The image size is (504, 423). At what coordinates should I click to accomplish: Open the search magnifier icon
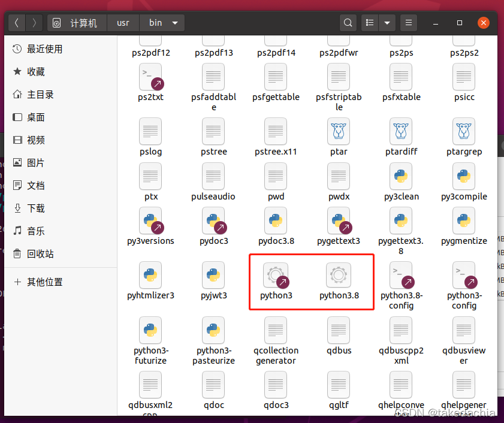[x=348, y=23]
